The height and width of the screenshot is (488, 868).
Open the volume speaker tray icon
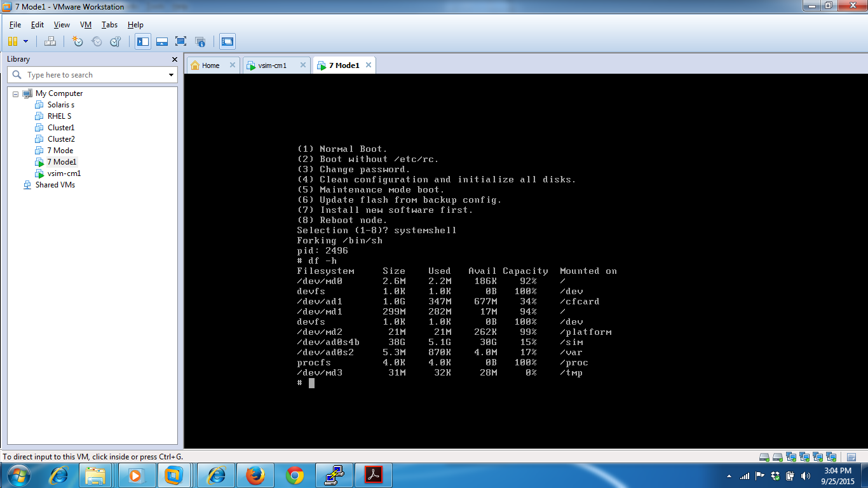point(806,475)
